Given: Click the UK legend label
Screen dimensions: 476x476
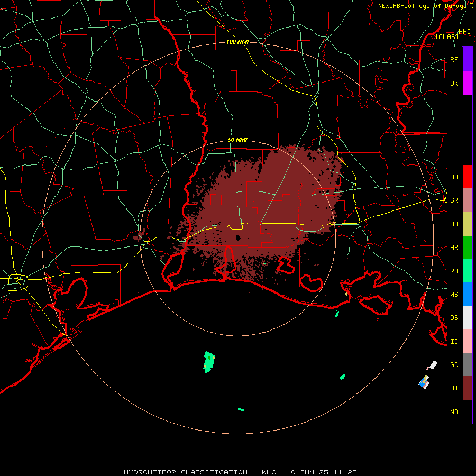Looking at the screenshot, I should click(x=454, y=83).
